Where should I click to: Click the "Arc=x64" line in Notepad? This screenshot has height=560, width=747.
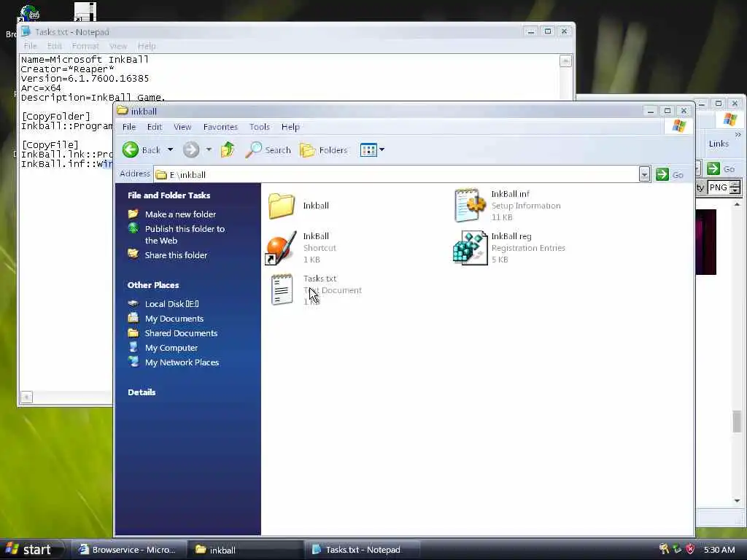click(41, 88)
